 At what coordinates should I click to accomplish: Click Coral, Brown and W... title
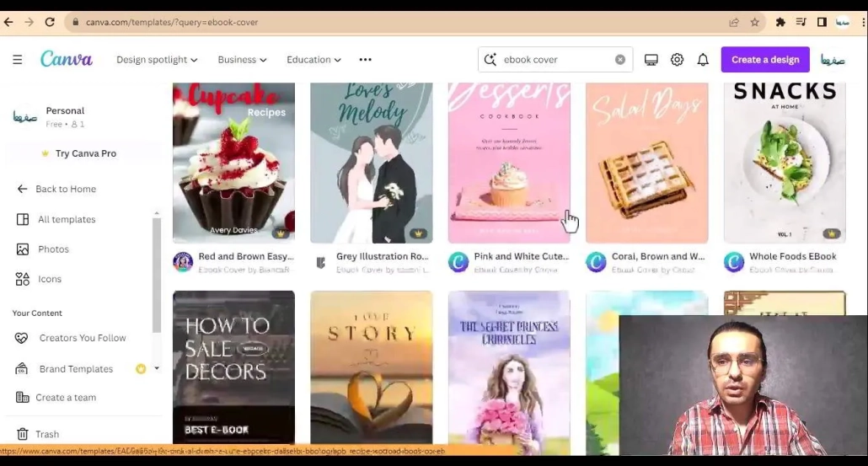658,256
